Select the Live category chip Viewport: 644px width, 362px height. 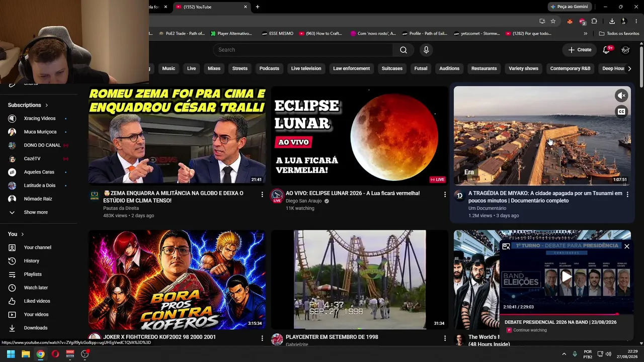pyautogui.click(x=192, y=68)
